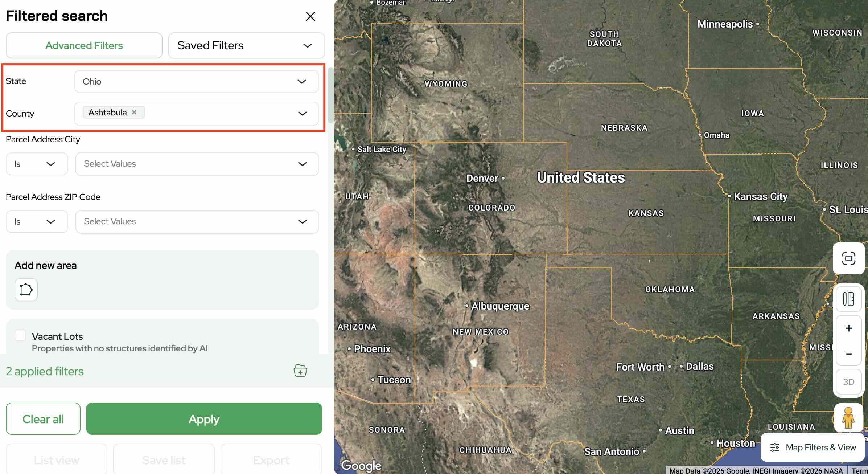The height and width of the screenshot is (474, 868).
Task: Remove the Ashtabula county tag
Action: [x=134, y=112]
